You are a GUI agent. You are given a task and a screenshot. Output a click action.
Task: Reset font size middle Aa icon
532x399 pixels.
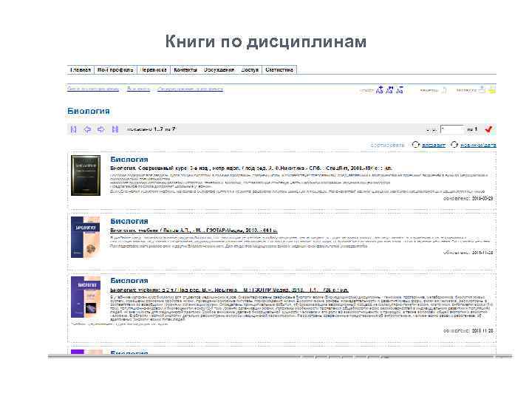click(389, 90)
